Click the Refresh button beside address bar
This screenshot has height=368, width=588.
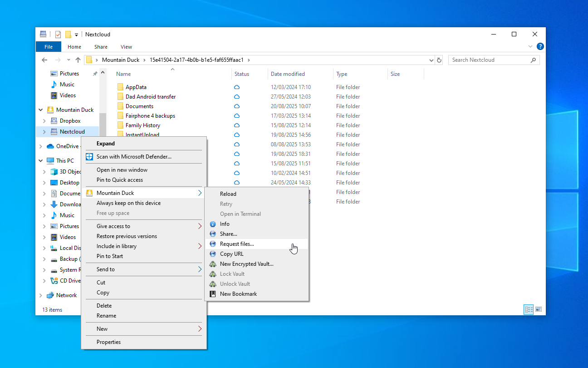[439, 60]
